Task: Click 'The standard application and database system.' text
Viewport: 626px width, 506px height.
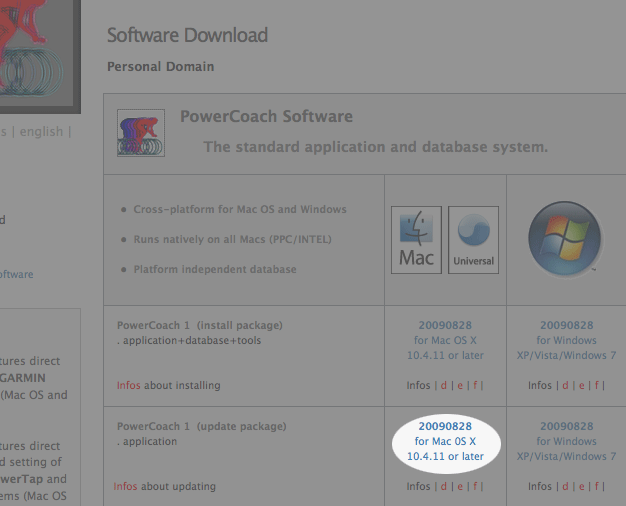Action: [x=376, y=147]
